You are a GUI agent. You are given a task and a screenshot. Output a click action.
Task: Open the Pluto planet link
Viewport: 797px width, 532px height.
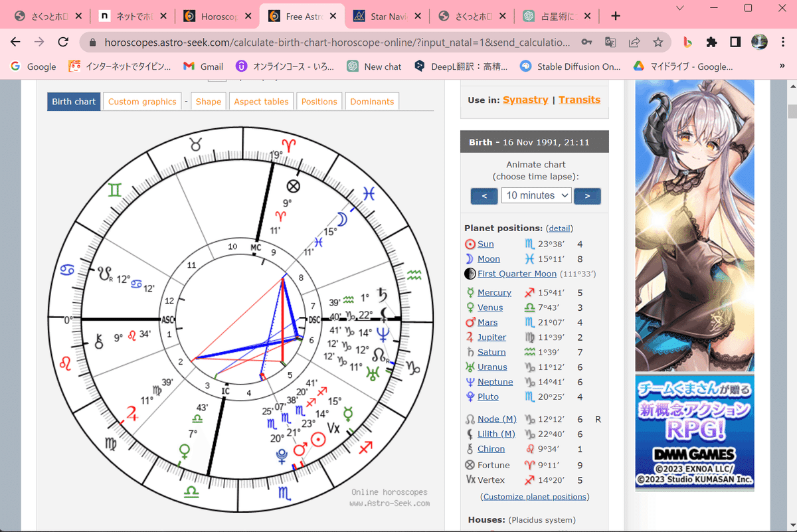488,397
